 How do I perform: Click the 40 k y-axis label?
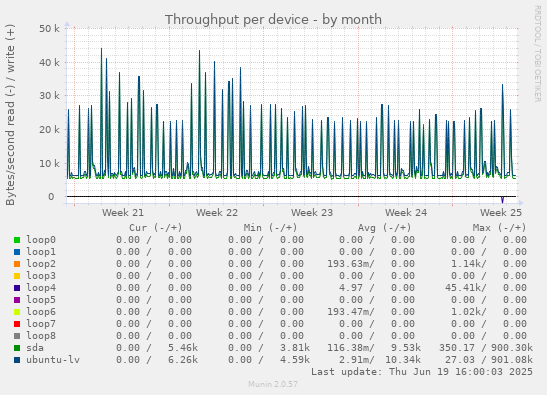pos(49,62)
